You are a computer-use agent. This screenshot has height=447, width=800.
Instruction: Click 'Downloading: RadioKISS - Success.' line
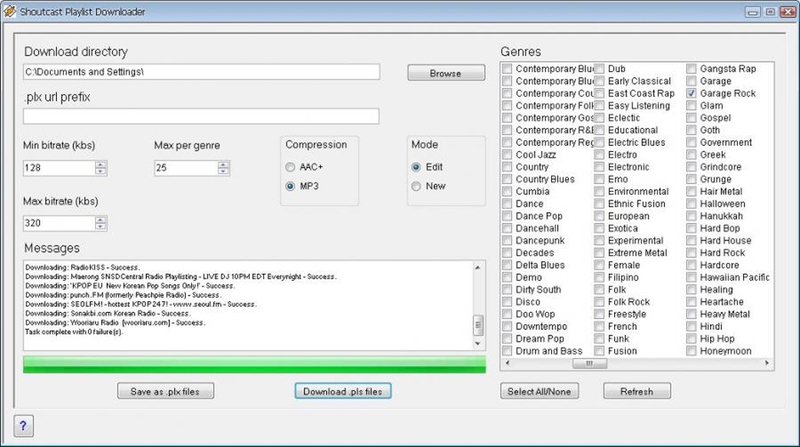(83, 267)
